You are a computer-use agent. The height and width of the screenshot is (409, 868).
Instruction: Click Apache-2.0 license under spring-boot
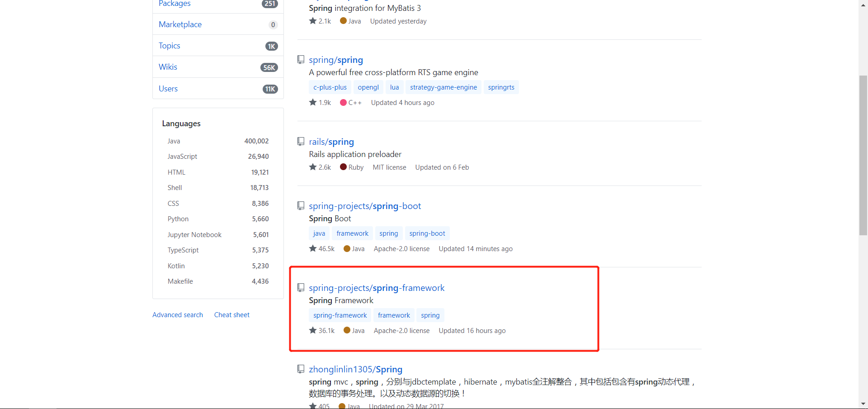point(401,249)
